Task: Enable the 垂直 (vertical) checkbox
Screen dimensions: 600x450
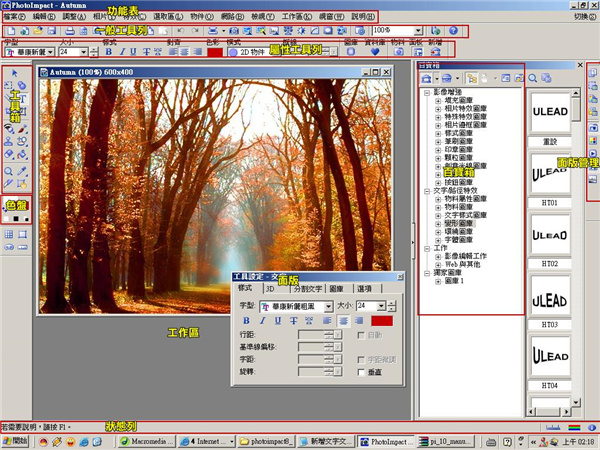Action: pos(361,372)
